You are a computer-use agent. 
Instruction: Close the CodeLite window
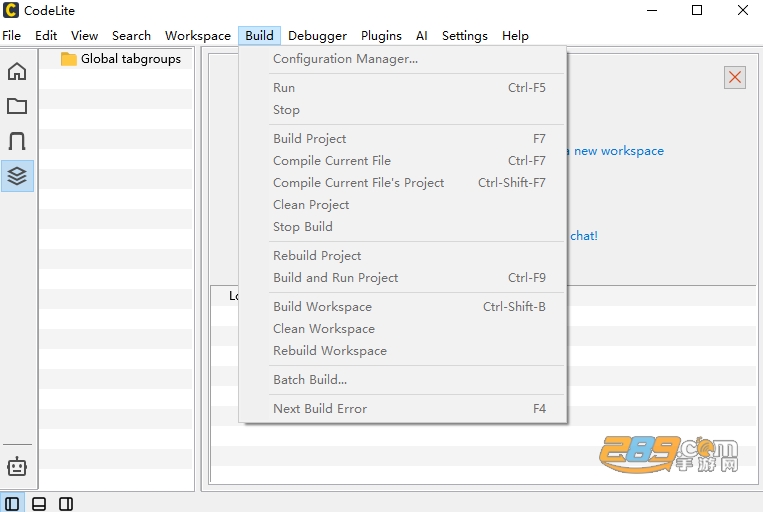coord(743,10)
